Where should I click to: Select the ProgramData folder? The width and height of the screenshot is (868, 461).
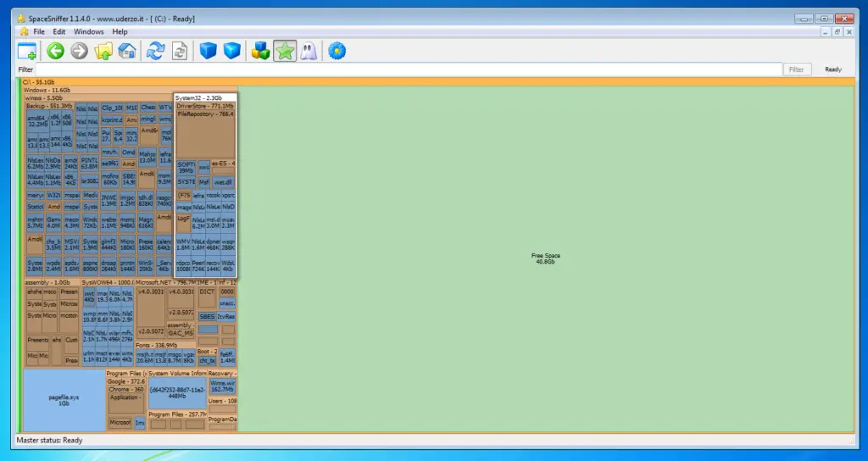222,419
